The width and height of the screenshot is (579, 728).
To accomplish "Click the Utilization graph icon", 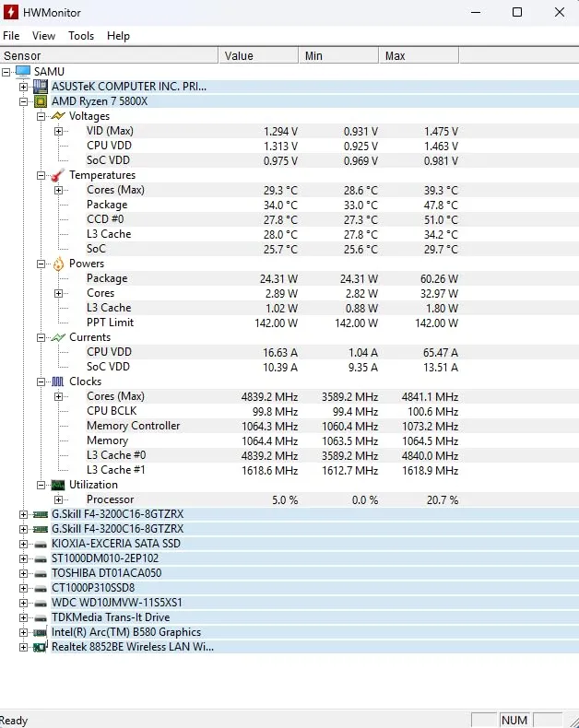I will 57,485.
